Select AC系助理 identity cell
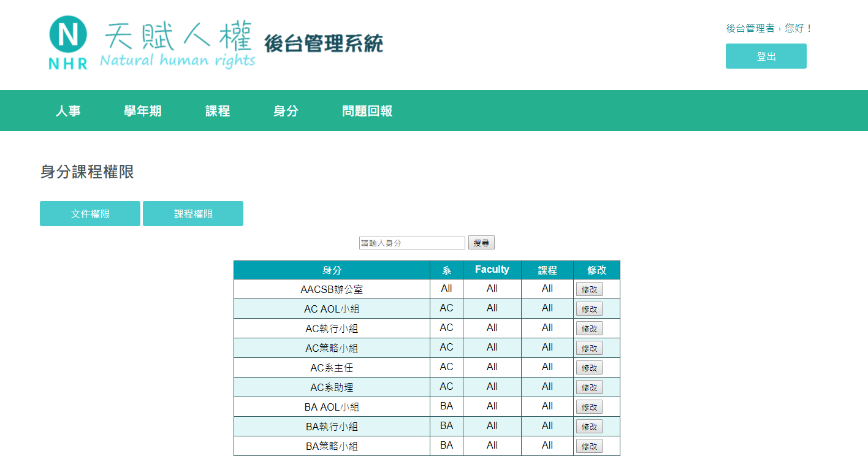The height and width of the screenshot is (456, 868). tap(332, 387)
